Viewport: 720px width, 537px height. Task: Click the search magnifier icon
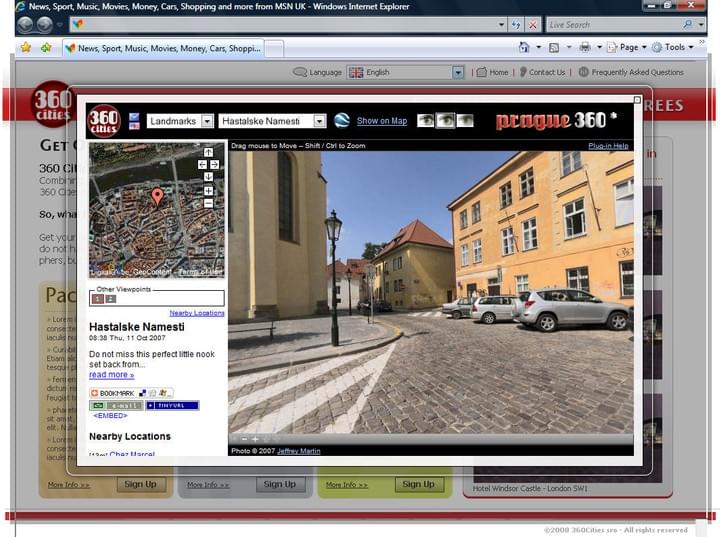point(687,24)
